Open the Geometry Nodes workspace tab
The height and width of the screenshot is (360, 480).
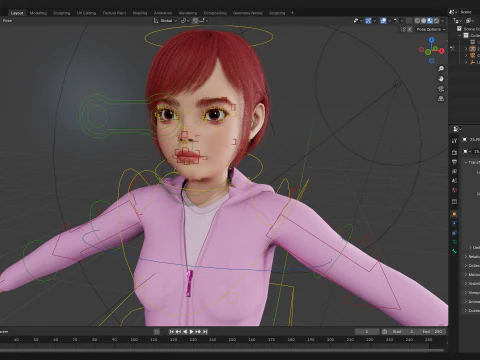(x=248, y=13)
